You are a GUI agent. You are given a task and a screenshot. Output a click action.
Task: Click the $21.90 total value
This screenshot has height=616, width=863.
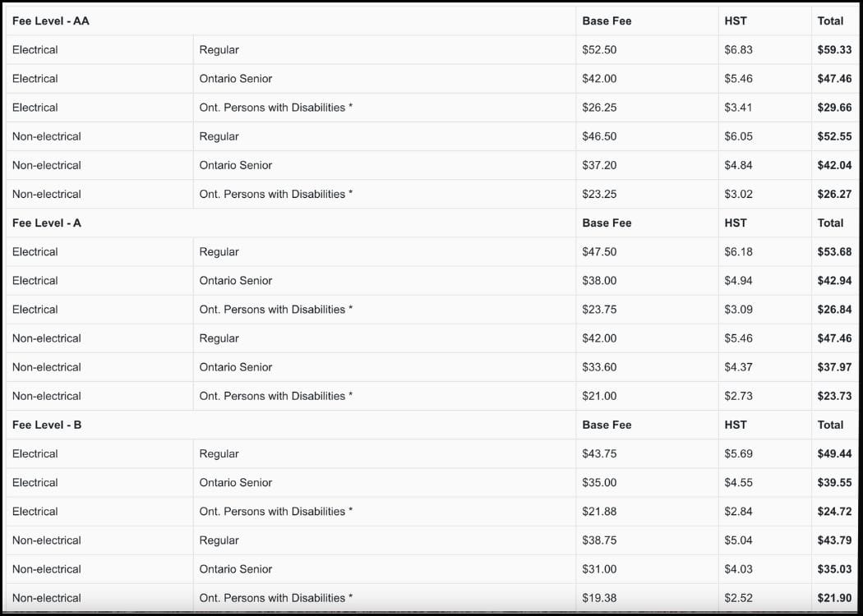(834, 598)
